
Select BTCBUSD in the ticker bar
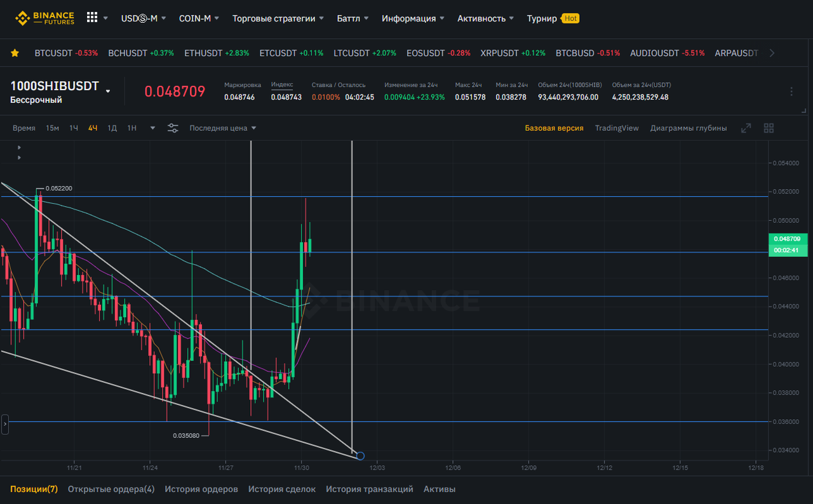(x=588, y=53)
